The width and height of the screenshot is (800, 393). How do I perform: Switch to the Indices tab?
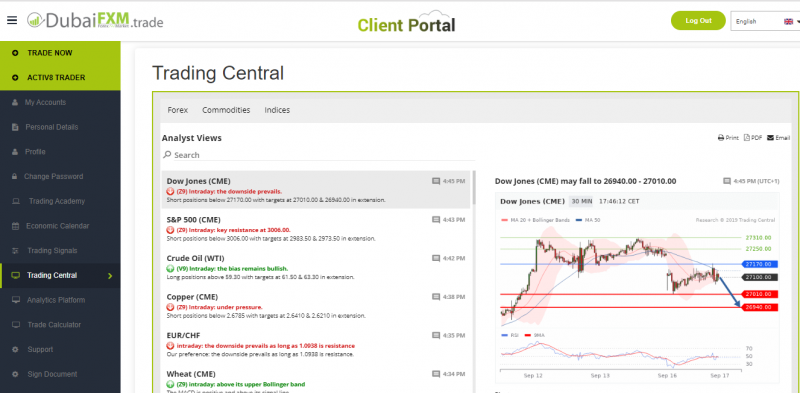(277, 110)
